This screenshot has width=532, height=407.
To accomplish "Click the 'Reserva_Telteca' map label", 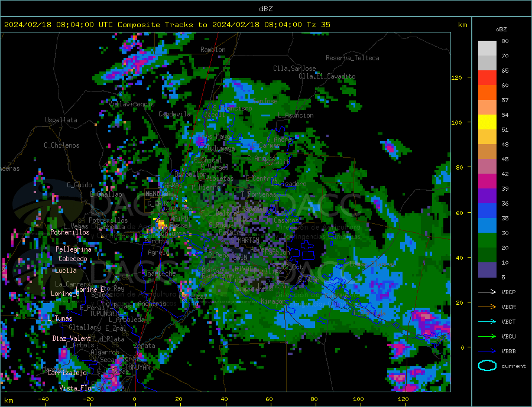I will coord(352,58).
